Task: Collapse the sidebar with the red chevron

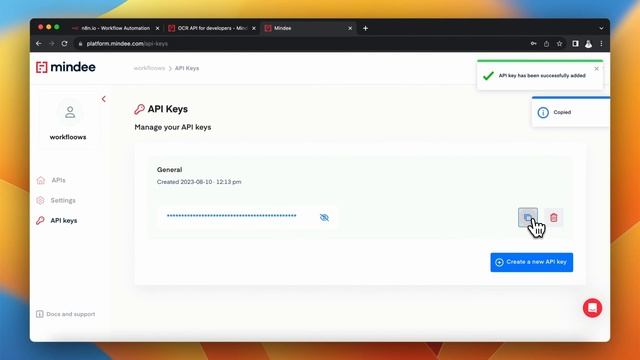Action: coord(104,99)
